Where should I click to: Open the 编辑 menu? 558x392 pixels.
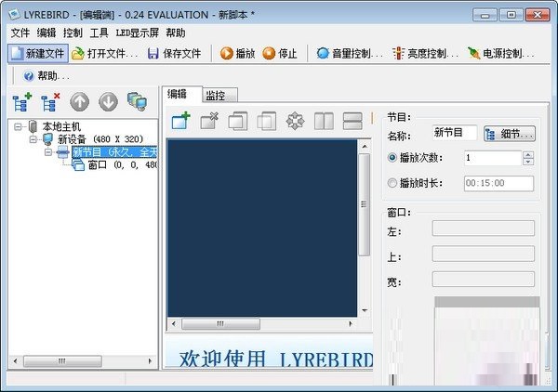pos(46,33)
